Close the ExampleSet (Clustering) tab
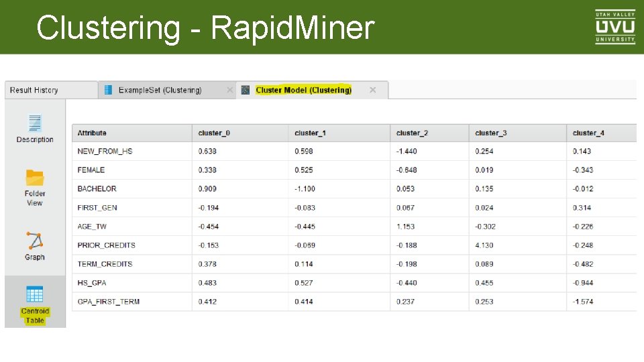This screenshot has height=362, width=644. 229,90
